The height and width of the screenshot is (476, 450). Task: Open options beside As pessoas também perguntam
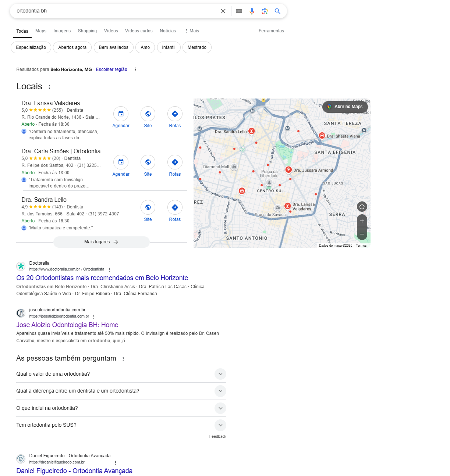coord(123,359)
